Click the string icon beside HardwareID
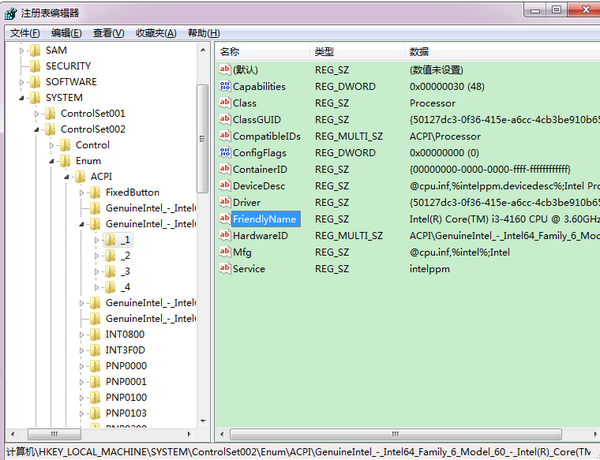The width and height of the screenshot is (600, 460). pyautogui.click(x=225, y=235)
